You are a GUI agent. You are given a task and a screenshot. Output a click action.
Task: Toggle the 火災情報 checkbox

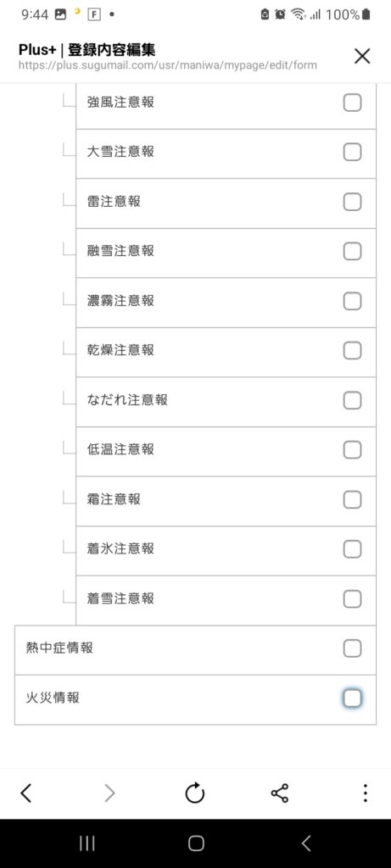tap(352, 698)
